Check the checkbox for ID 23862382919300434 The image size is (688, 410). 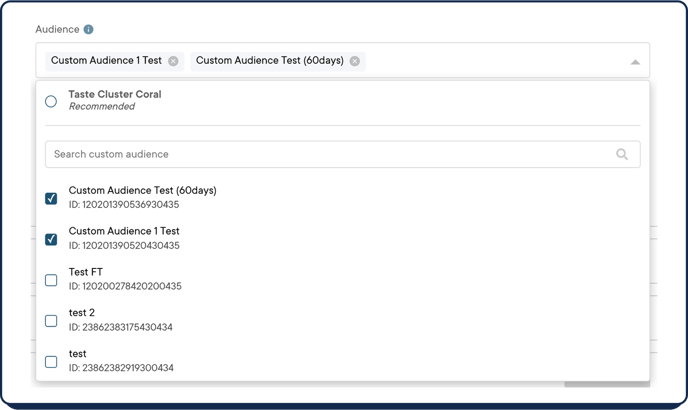51,362
